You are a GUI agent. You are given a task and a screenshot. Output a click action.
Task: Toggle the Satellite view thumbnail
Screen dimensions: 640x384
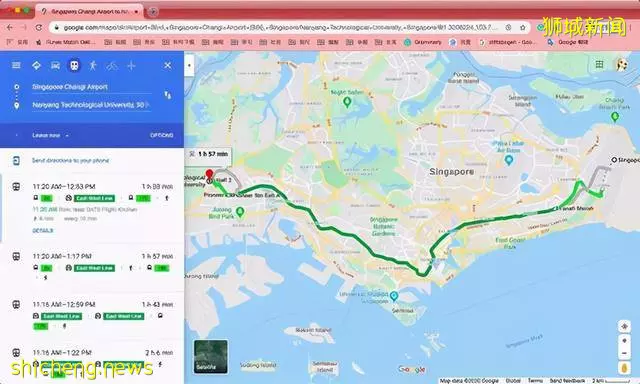tap(211, 357)
